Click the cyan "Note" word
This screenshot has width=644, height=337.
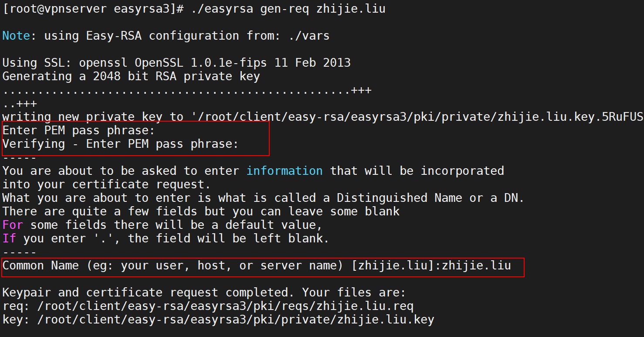[x=16, y=36]
